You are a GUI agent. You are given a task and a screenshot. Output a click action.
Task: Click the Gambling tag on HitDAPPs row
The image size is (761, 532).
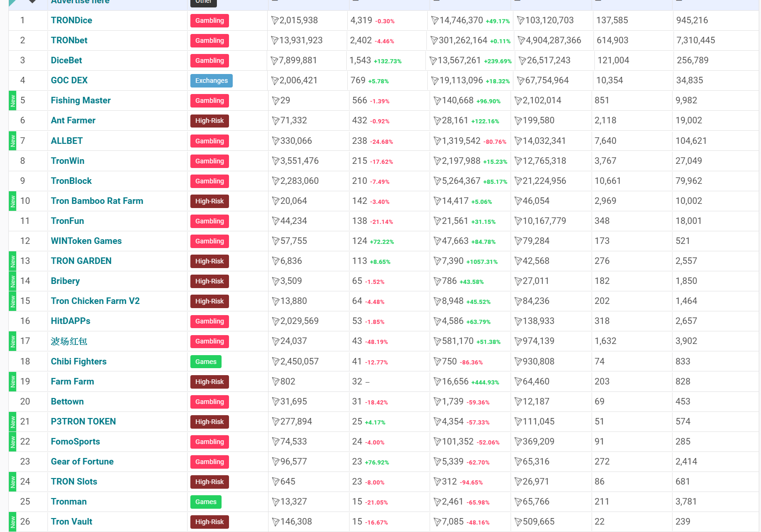[209, 321]
